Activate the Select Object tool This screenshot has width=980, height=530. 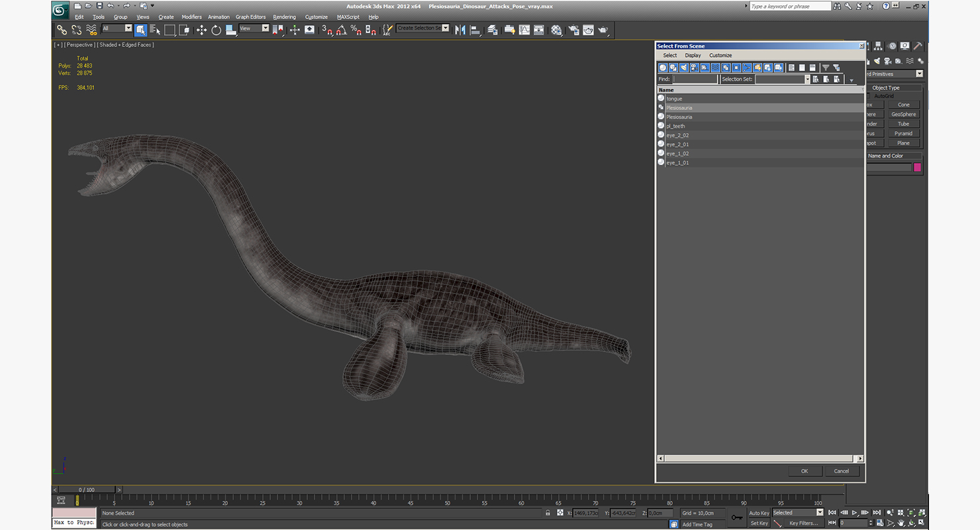140,30
